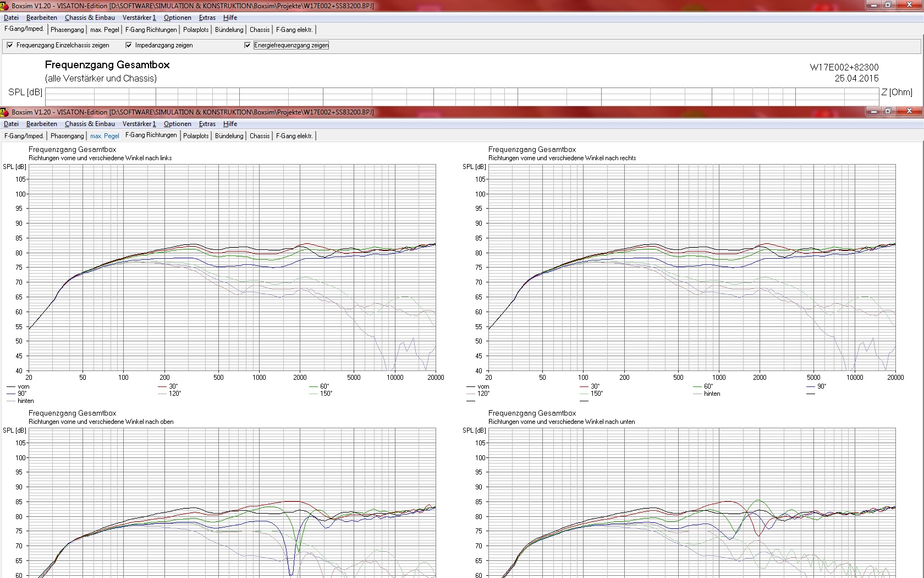Click Boxsim app icon in upper window title bar
Image resolution: width=924 pixels, height=578 pixels.
click(5, 6)
